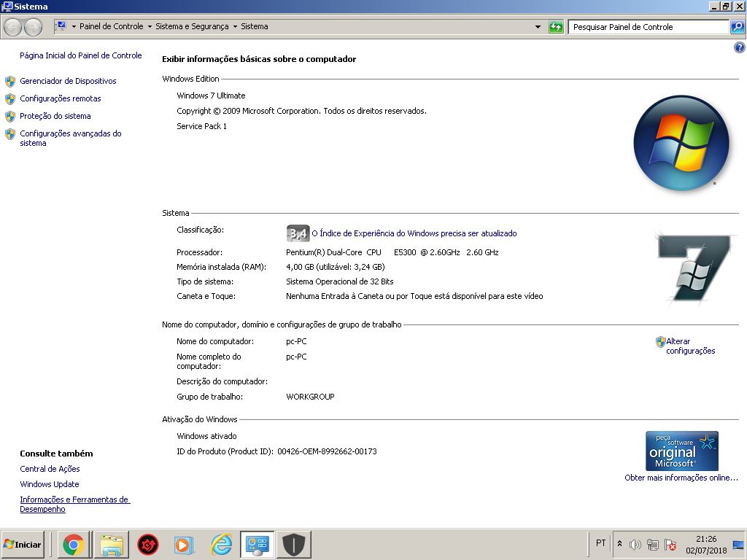Open the Action Center flag icon in tray
747x560 pixels.
pyautogui.click(x=670, y=544)
